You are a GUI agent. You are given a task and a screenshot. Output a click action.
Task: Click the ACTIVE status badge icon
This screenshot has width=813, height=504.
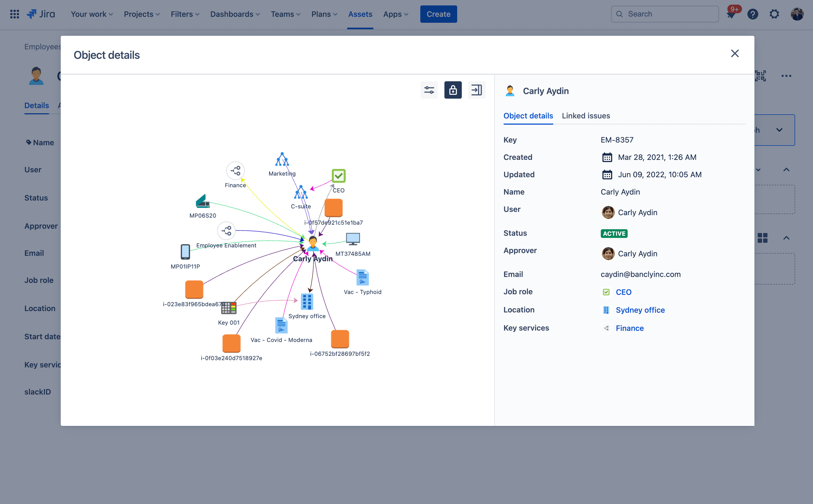tap(614, 233)
